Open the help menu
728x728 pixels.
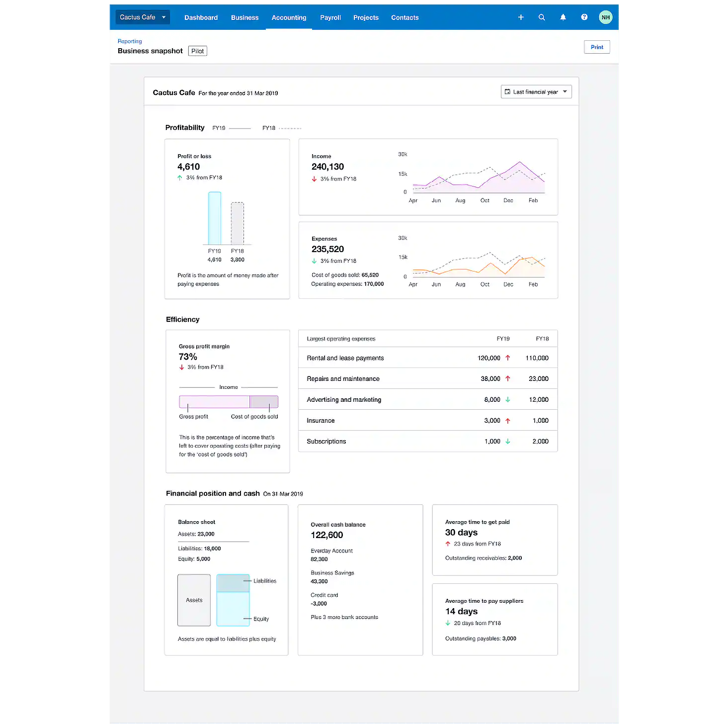point(584,17)
